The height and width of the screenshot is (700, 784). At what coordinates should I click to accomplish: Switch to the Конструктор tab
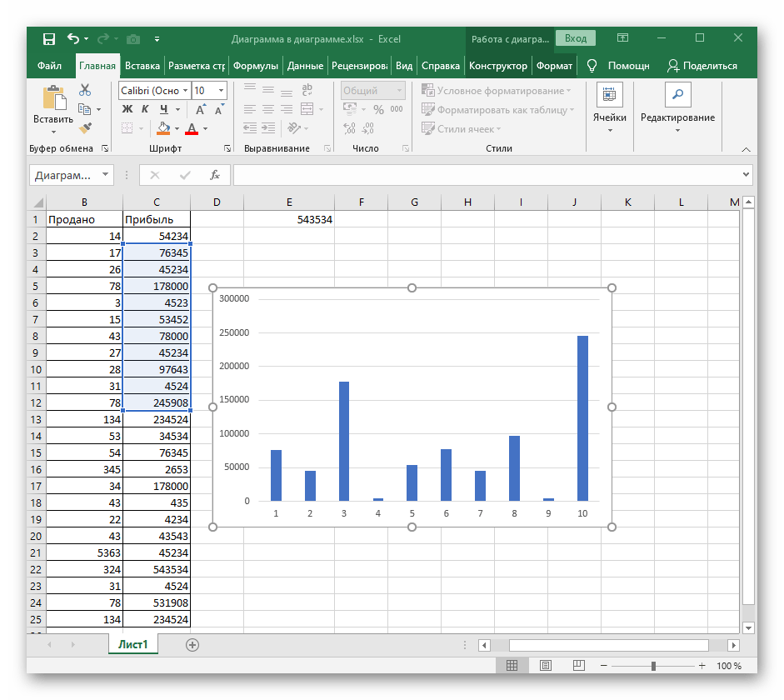[x=497, y=66]
